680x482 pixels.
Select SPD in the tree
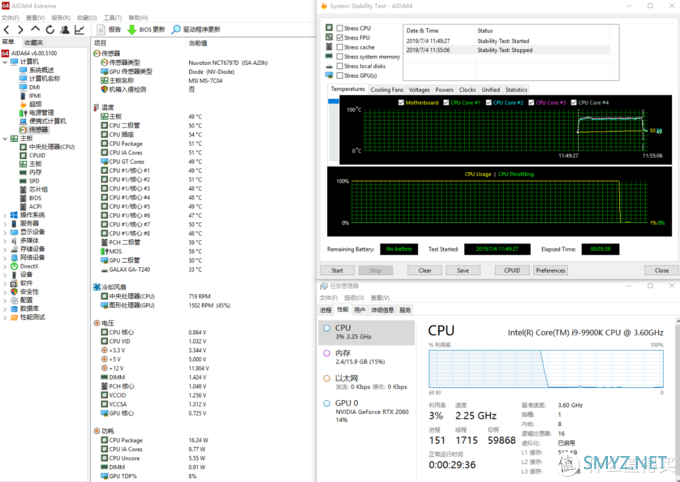[x=29, y=181]
